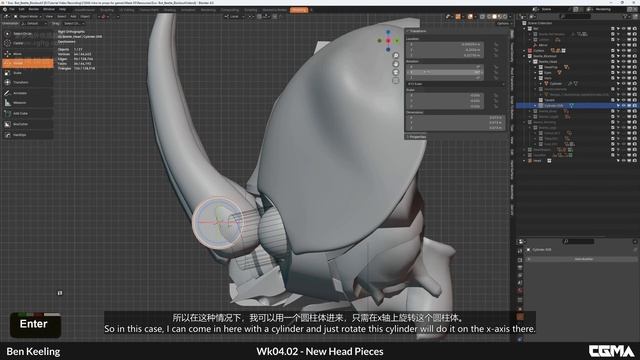Disable render camera for Cylinder.008 row
Image resolution: width=640 pixels, height=360 pixels.
(x=634, y=106)
